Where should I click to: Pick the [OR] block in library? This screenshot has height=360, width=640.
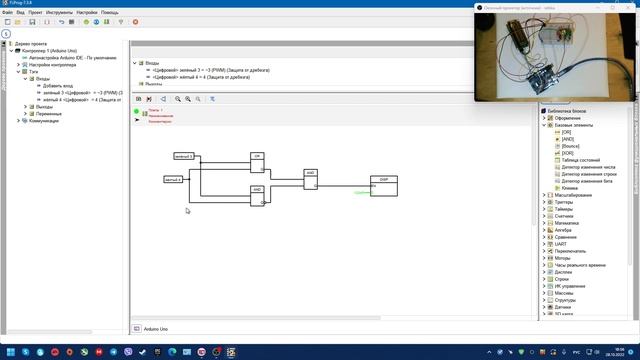(567, 132)
